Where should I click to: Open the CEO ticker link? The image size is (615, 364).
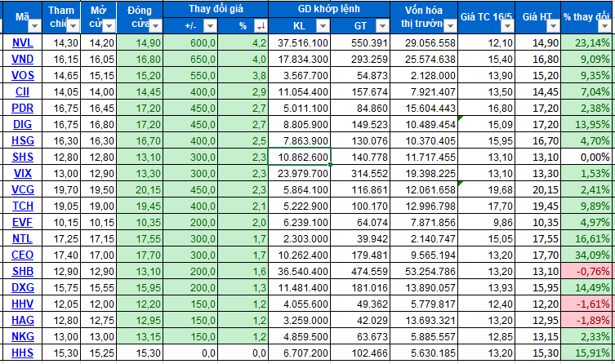(22, 255)
